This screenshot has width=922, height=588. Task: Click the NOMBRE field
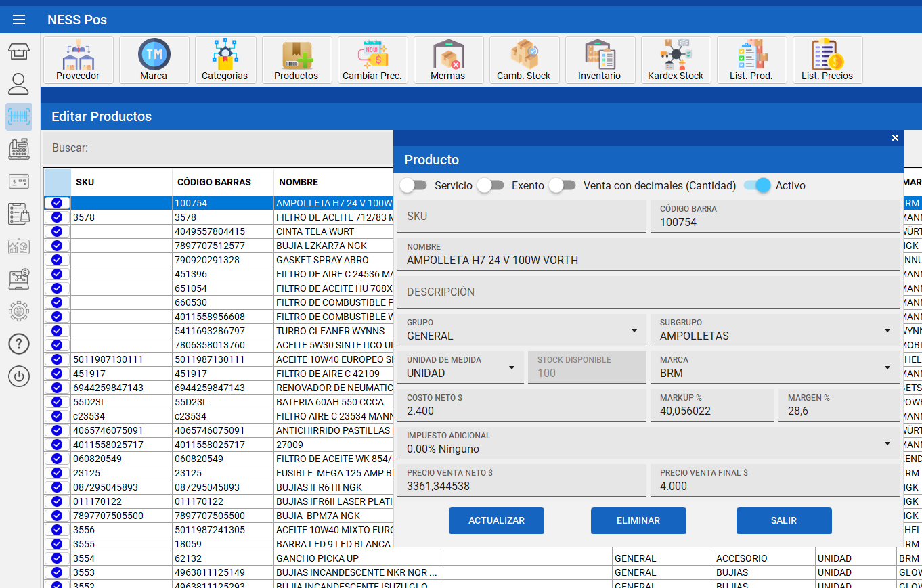pyautogui.click(x=649, y=254)
